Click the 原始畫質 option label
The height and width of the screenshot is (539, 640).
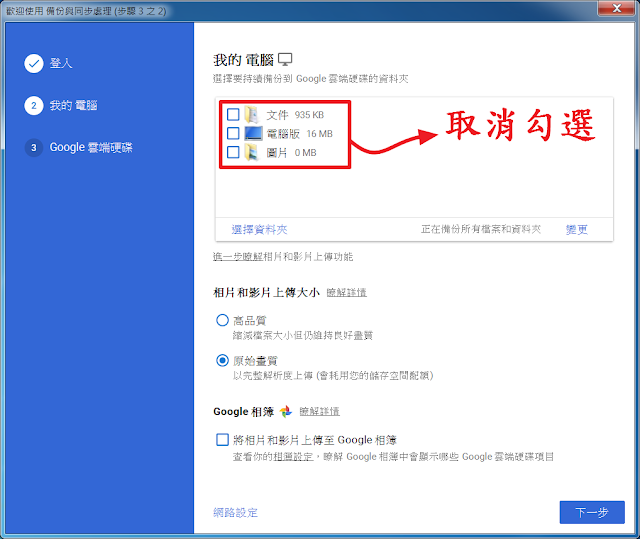pyautogui.click(x=256, y=361)
